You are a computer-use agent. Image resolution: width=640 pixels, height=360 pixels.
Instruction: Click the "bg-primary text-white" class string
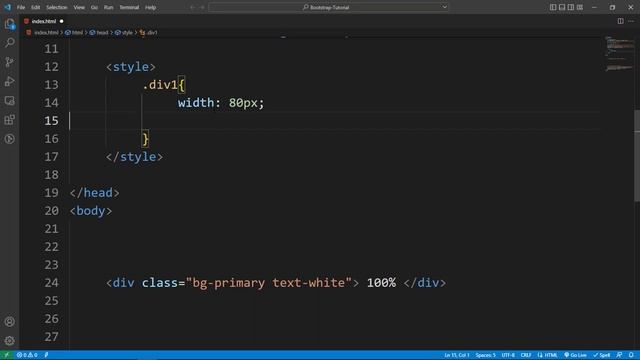point(269,283)
